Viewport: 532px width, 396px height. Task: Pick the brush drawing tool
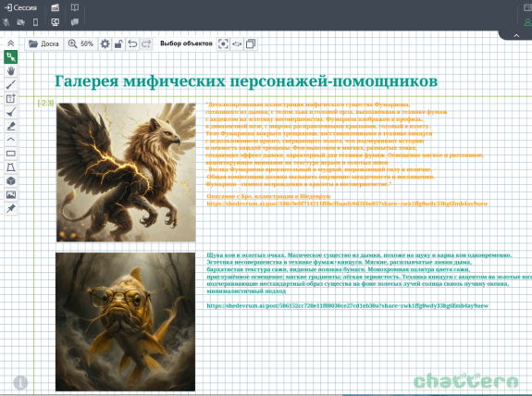(x=11, y=112)
